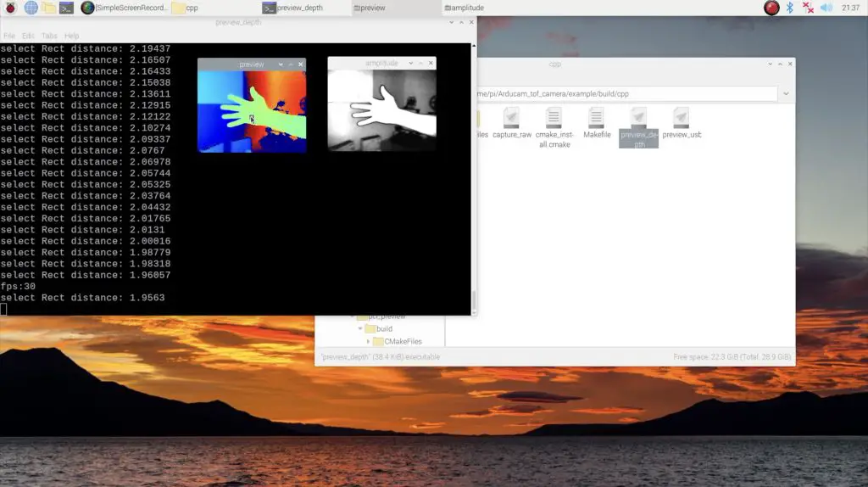Viewport: 868px width, 487px height.
Task: Click the network status tray icon
Action: [809, 8]
